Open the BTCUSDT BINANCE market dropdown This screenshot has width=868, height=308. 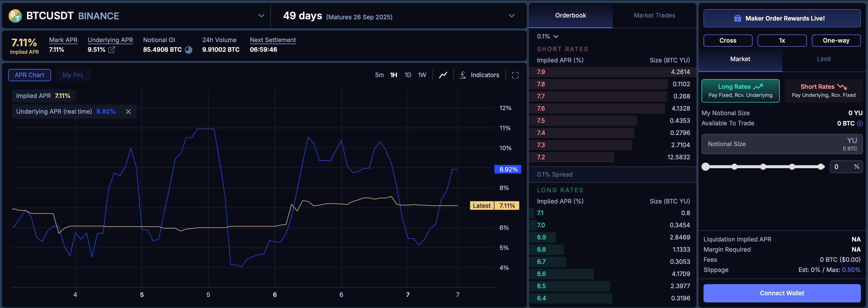261,16
